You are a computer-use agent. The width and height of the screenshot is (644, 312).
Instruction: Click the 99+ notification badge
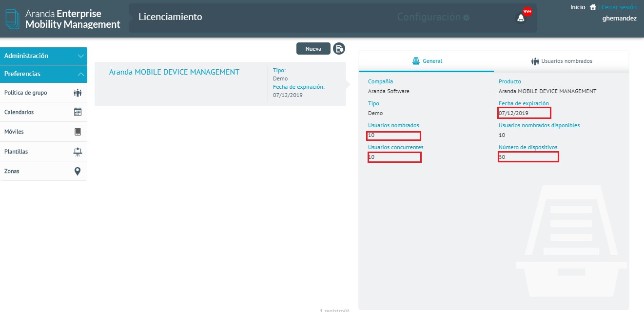click(527, 12)
